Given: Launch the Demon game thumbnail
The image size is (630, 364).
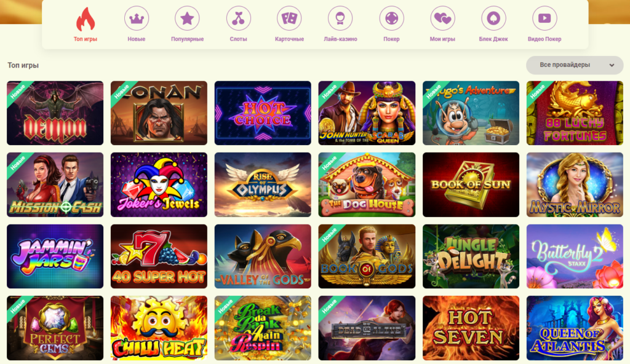Looking at the screenshot, I should click(55, 113).
